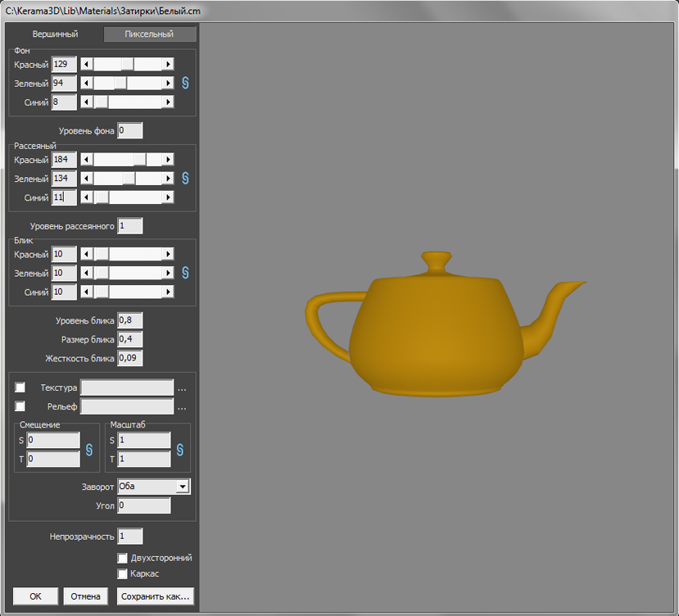The height and width of the screenshot is (616, 679).
Task: Click the Фон Зеленый slider thumb
Action: coord(120,83)
